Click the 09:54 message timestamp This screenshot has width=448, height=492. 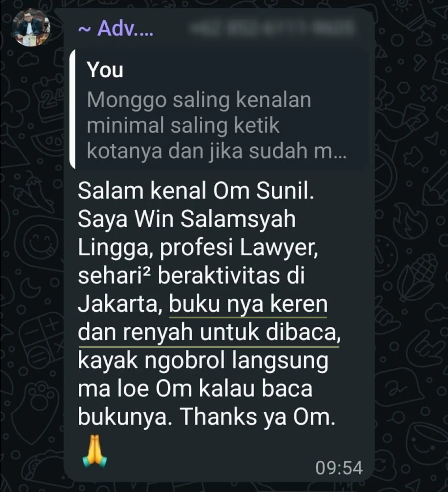(339, 468)
